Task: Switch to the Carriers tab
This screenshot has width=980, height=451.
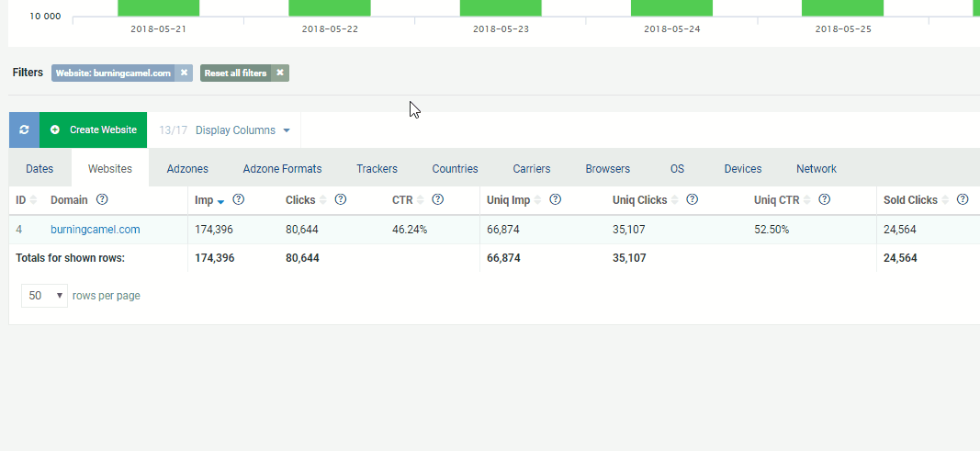Action: click(x=532, y=169)
